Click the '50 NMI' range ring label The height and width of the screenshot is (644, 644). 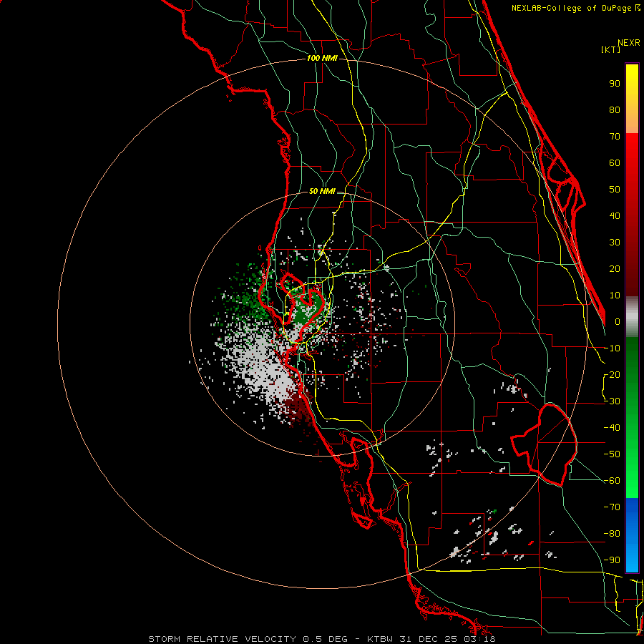coord(322,191)
